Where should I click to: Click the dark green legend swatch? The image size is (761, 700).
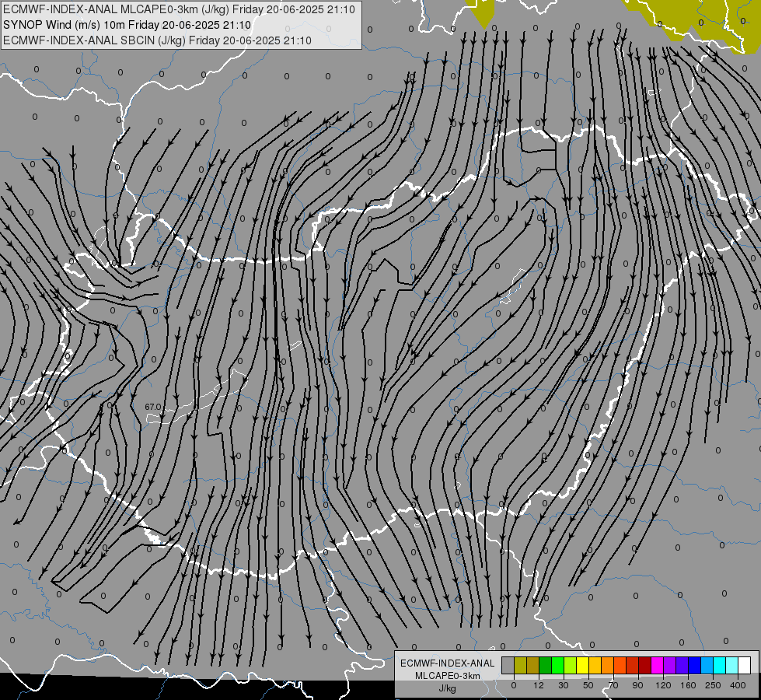click(546, 665)
